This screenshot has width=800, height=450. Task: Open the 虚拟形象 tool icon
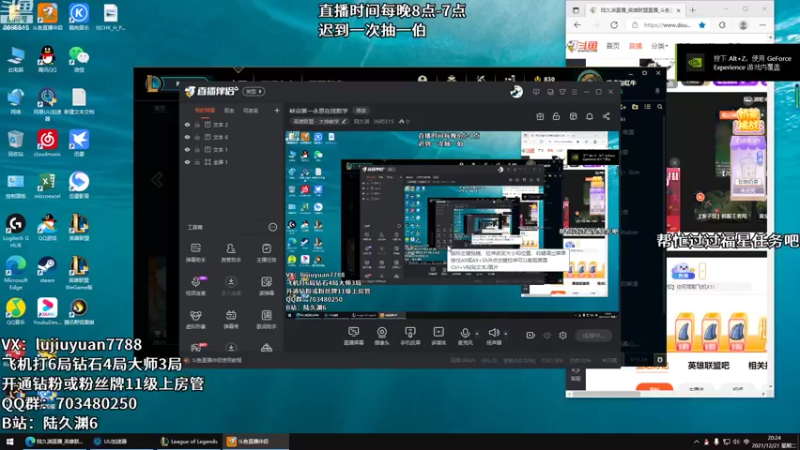tap(195, 319)
